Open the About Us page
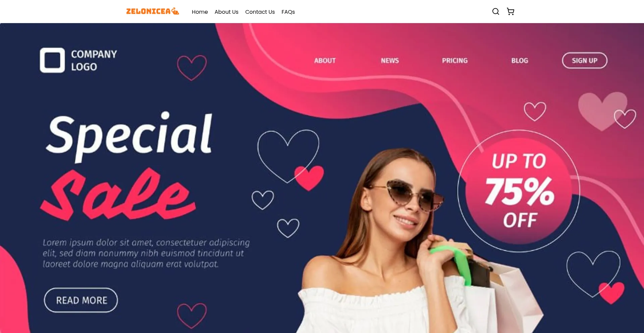 tap(226, 12)
